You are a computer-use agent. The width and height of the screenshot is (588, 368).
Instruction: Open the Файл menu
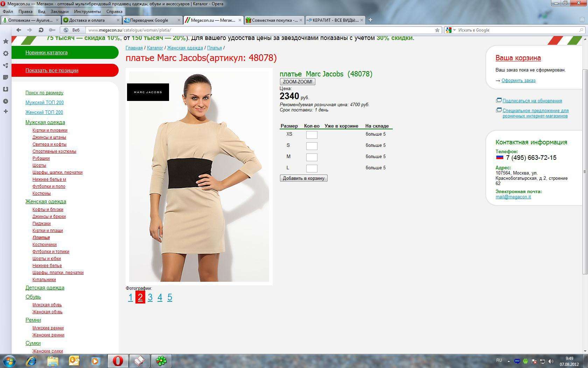point(8,12)
